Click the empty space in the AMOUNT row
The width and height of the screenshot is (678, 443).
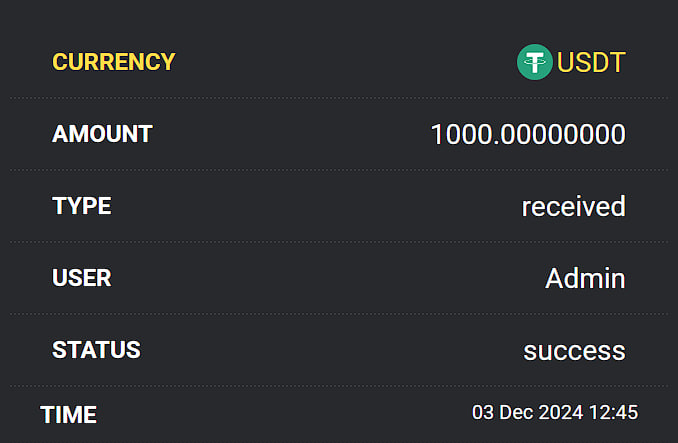[291, 134]
